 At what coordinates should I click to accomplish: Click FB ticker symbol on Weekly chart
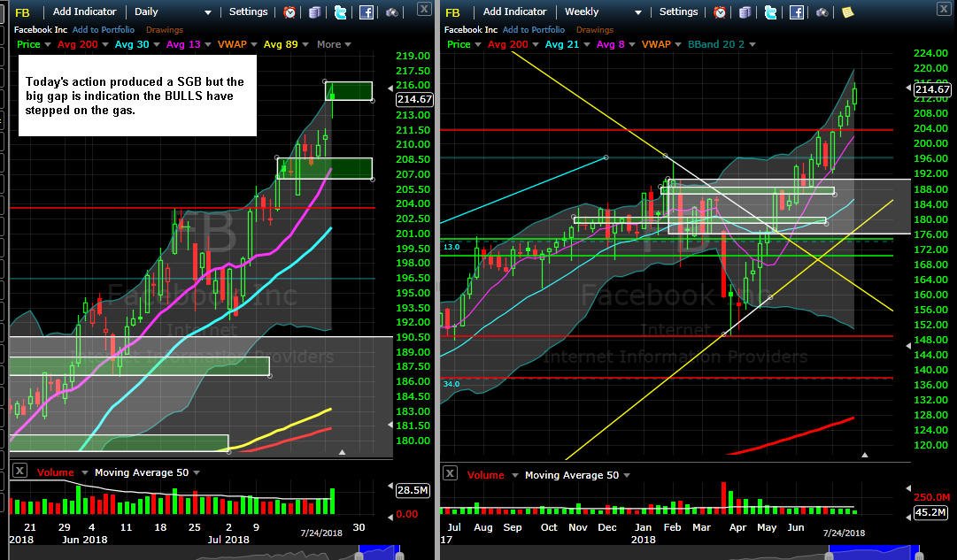[452, 12]
